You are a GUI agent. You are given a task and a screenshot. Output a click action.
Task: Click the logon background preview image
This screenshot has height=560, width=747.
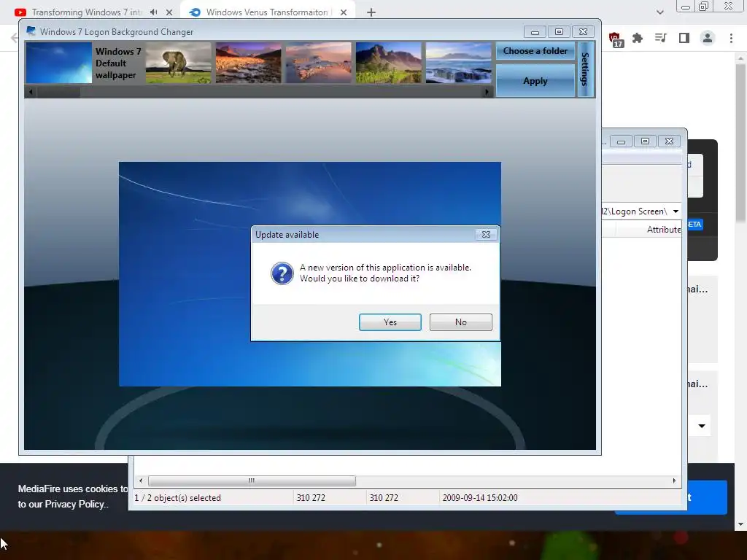tap(309, 274)
